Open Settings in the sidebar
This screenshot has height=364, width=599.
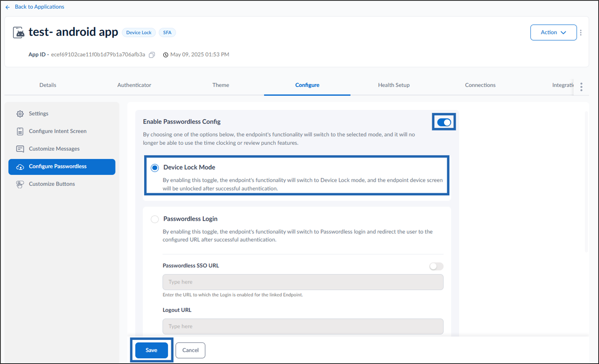(x=62, y=113)
